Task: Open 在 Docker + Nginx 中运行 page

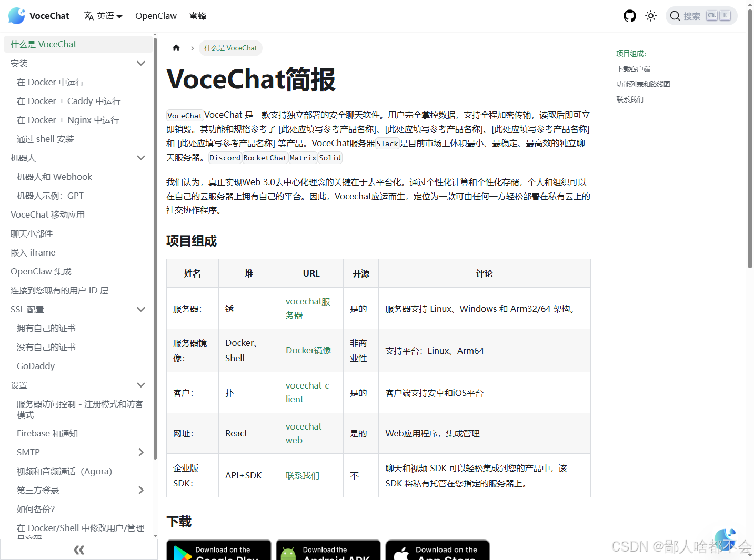Action: click(68, 120)
